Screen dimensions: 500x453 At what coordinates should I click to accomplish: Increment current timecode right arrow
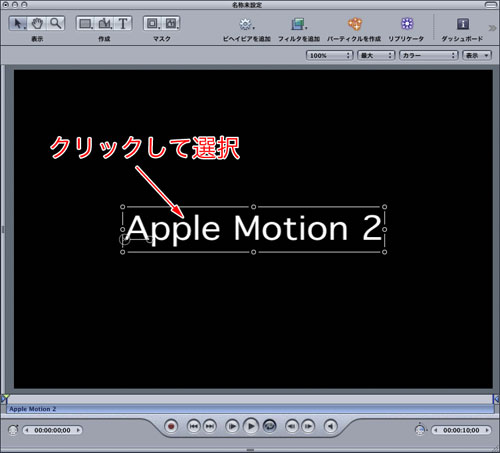point(78,430)
